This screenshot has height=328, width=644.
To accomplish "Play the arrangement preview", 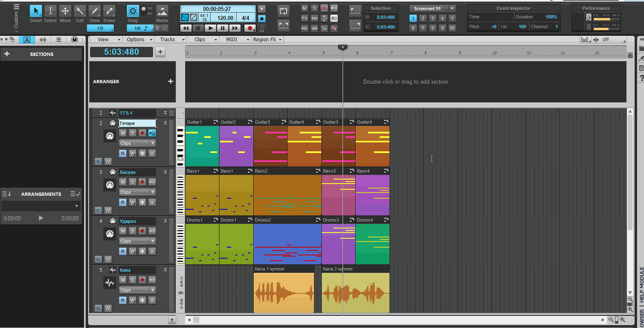I will (41, 218).
